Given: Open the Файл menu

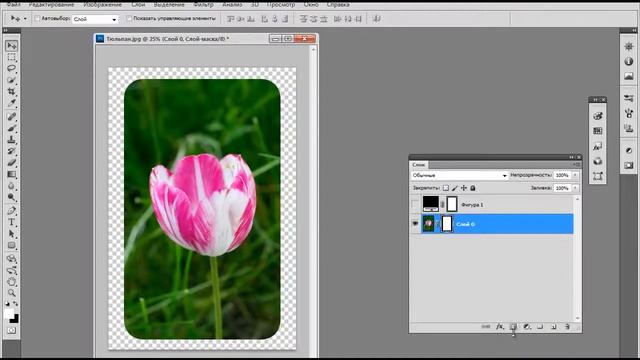Looking at the screenshot, I should pos(14,4).
